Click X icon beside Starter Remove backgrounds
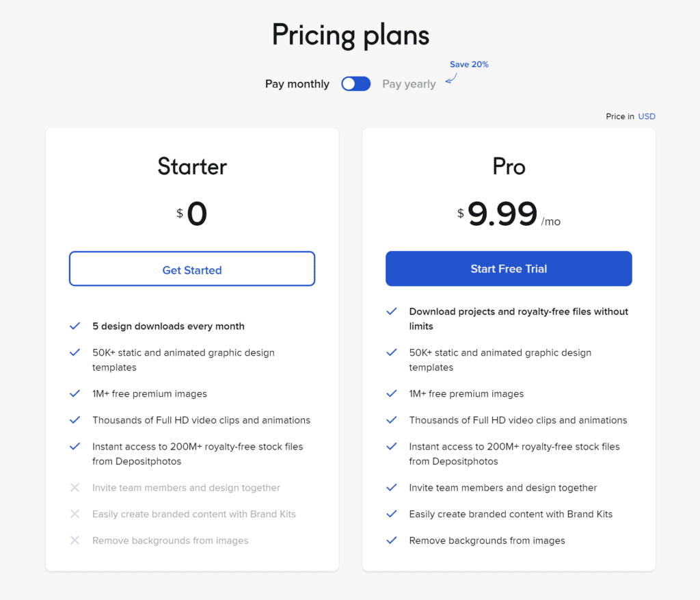This screenshot has width=700, height=600. (x=75, y=540)
